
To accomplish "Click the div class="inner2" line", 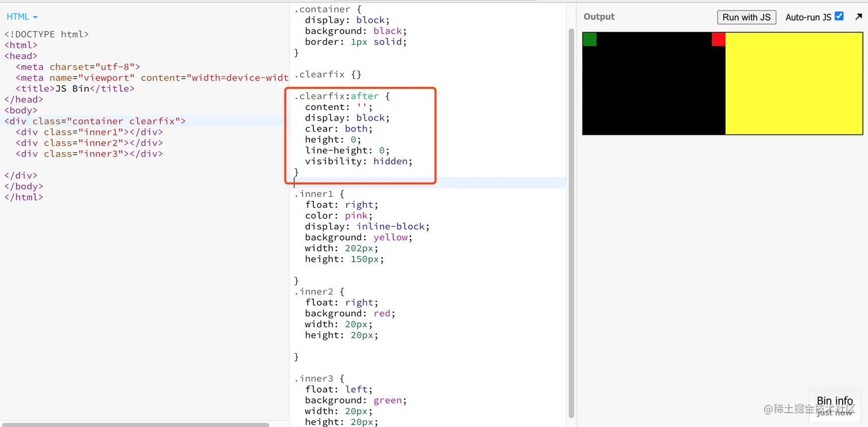I will coord(89,143).
